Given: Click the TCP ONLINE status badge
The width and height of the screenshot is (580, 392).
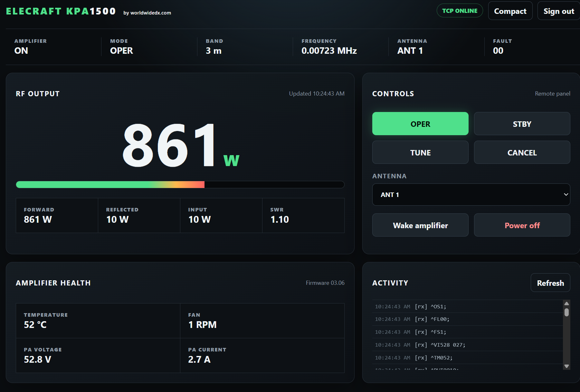Looking at the screenshot, I should click(460, 11).
